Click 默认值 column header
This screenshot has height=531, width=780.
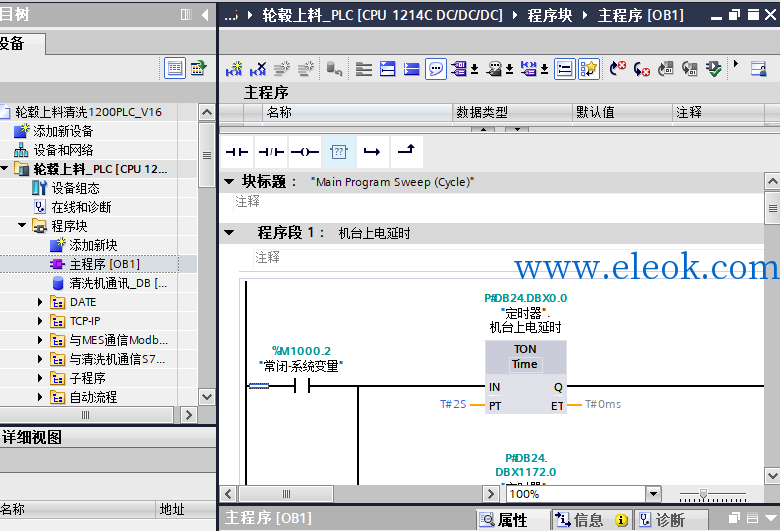click(x=622, y=112)
